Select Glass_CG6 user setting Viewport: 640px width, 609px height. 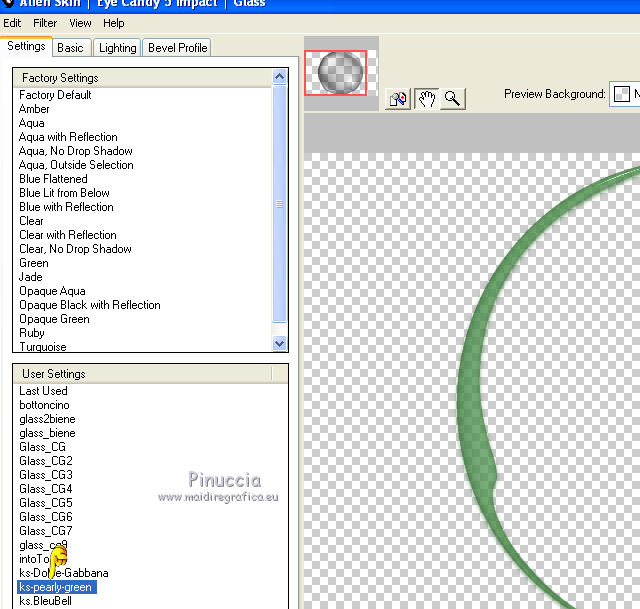coord(46,517)
